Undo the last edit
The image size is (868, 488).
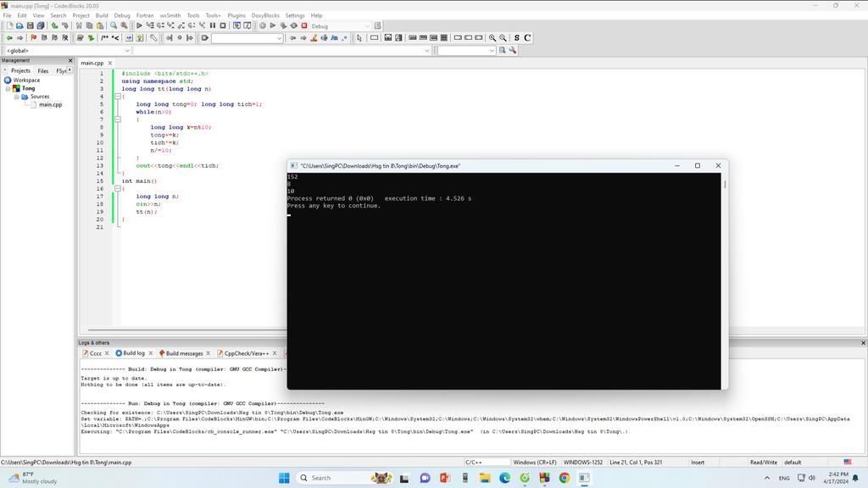pos(54,25)
